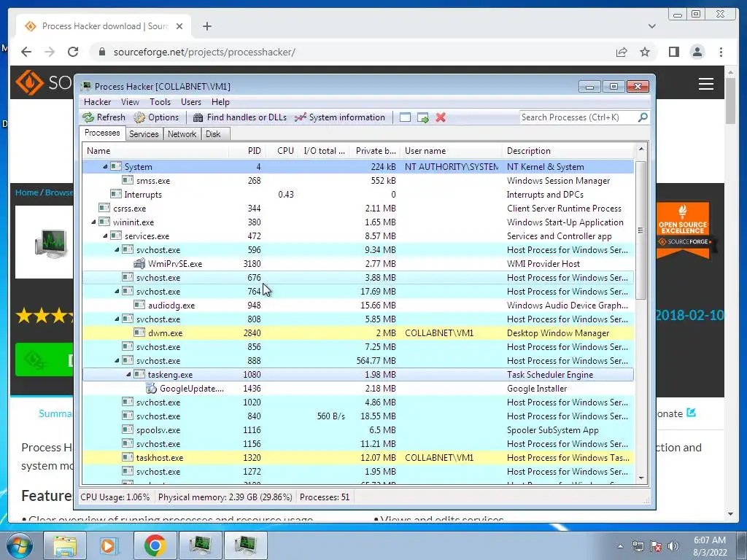Collapse svchost.exe PID 888 node
This screenshot has width=747, height=560.
coord(117,361)
